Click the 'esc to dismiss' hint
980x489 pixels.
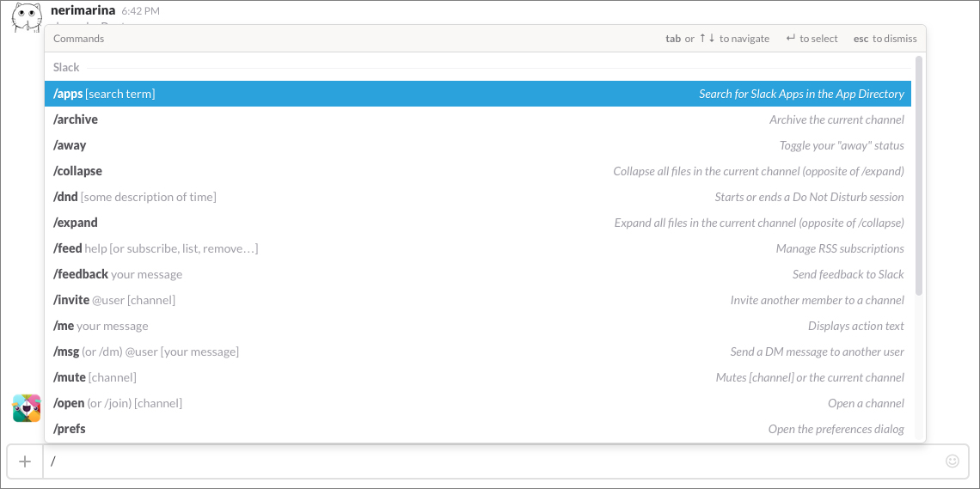click(885, 39)
